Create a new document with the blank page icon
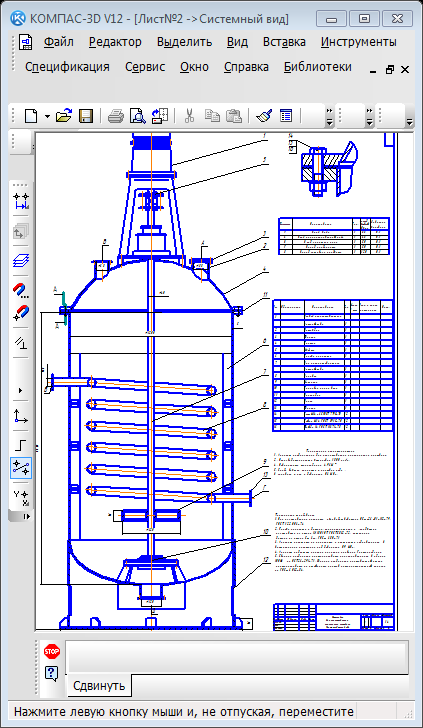 pos(31,116)
